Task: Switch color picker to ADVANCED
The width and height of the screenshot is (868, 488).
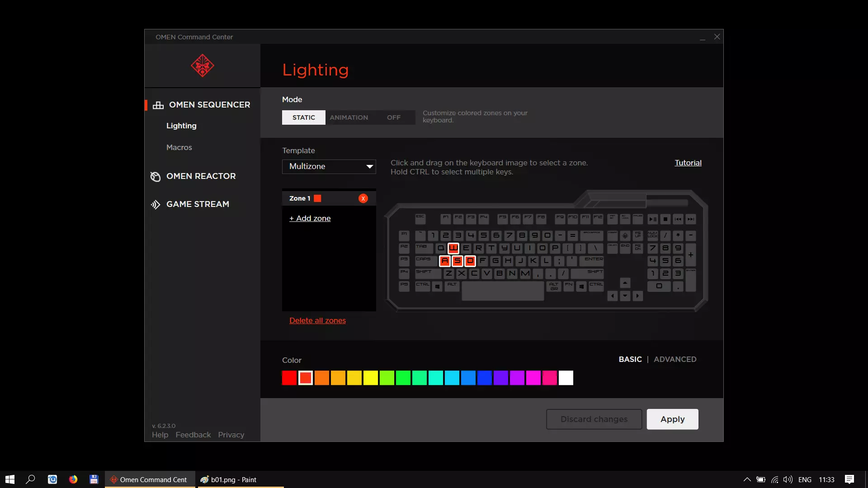Action: tap(675, 359)
